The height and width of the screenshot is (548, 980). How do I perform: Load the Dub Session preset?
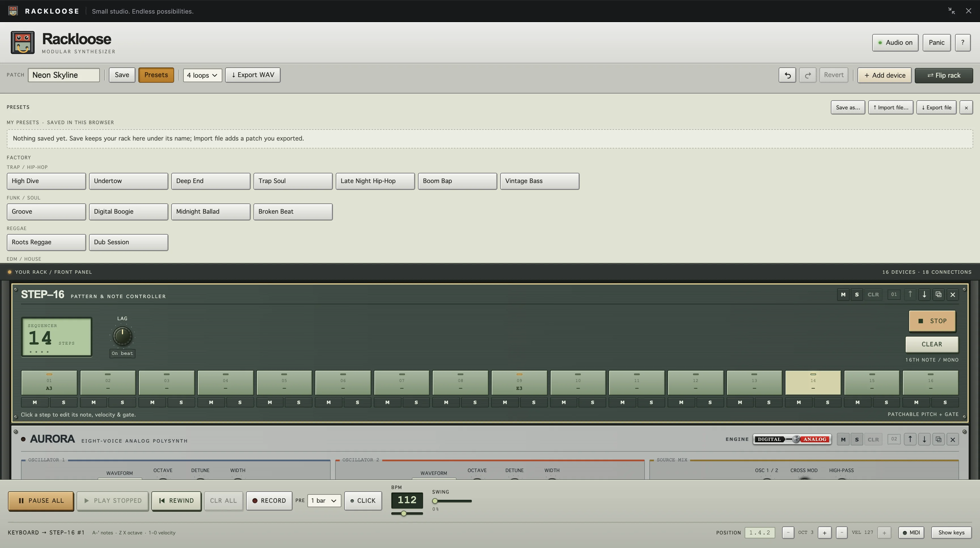[x=128, y=242]
